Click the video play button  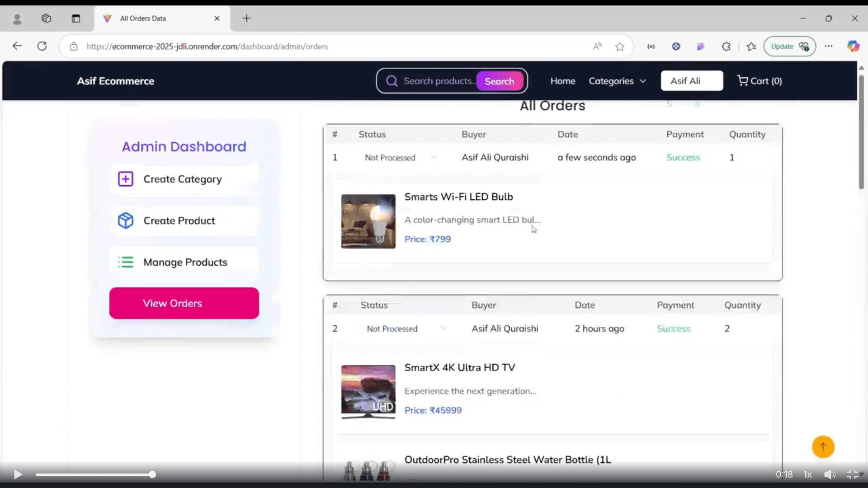(18, 474)
